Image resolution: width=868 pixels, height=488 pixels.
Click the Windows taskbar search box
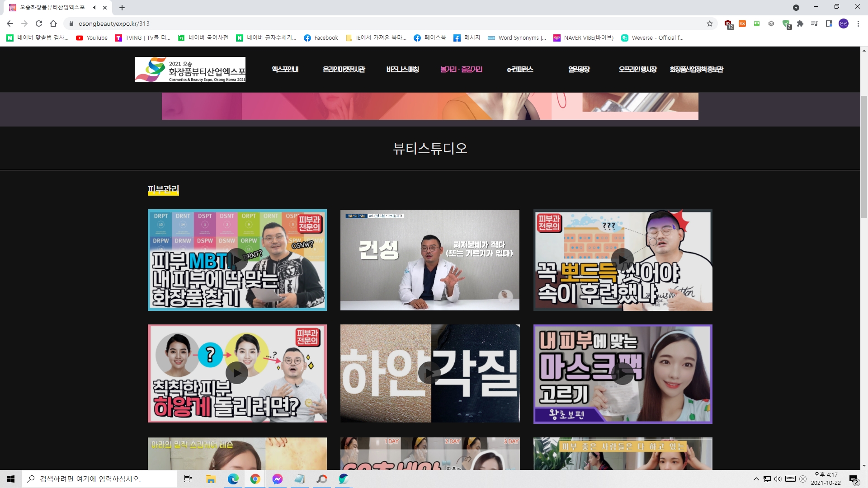[99, 479]
